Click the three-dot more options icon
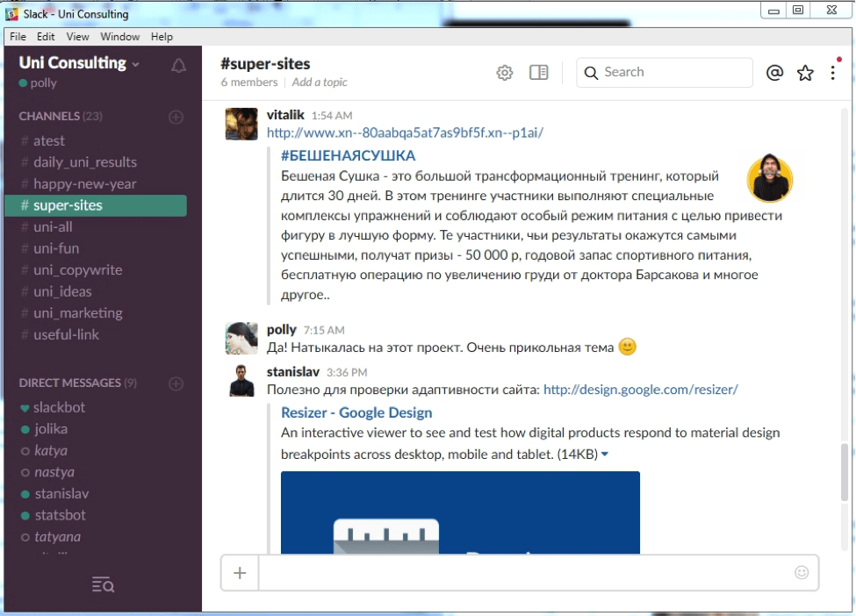 tap(832, 72)
